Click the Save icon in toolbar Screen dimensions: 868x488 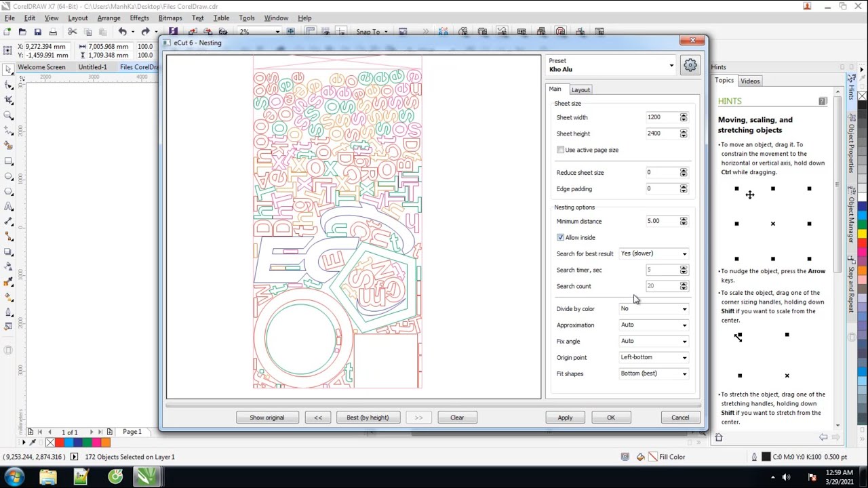click(x=37, y=32)
